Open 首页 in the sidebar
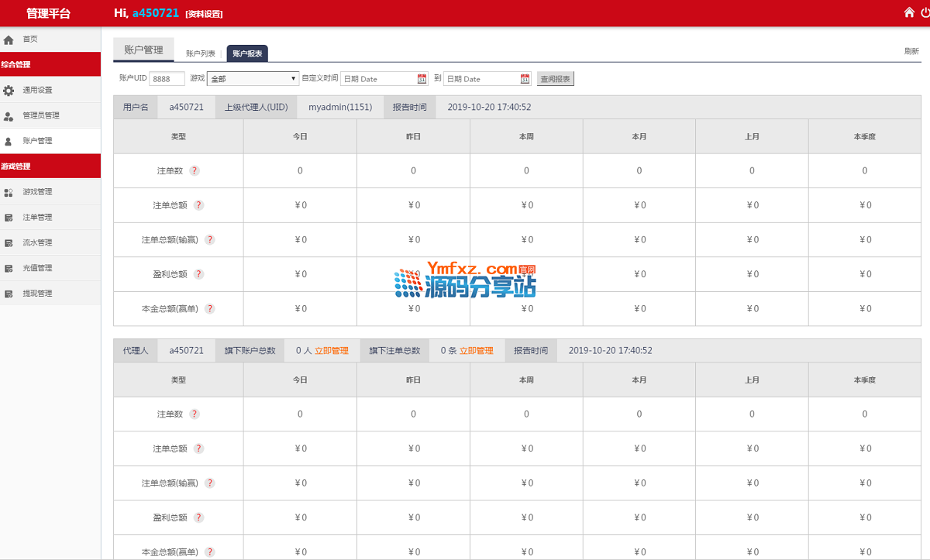This screenshot has width=930, height=560. 29,39
